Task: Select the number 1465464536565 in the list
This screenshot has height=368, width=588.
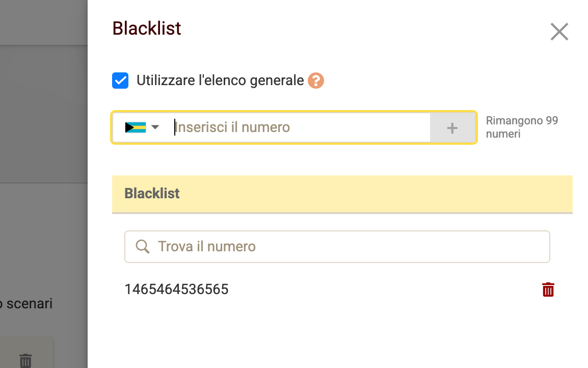Action: (177, 289)
